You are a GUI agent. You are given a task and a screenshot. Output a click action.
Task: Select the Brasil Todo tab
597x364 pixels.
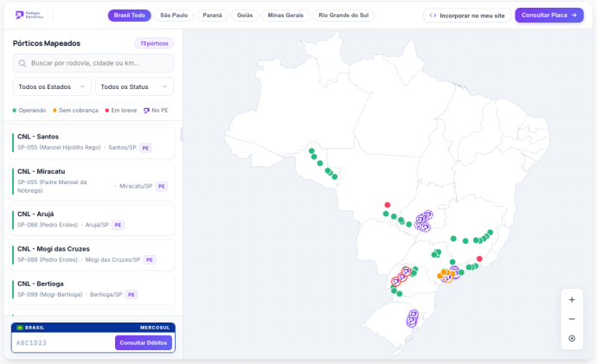[x=130, y=16]
